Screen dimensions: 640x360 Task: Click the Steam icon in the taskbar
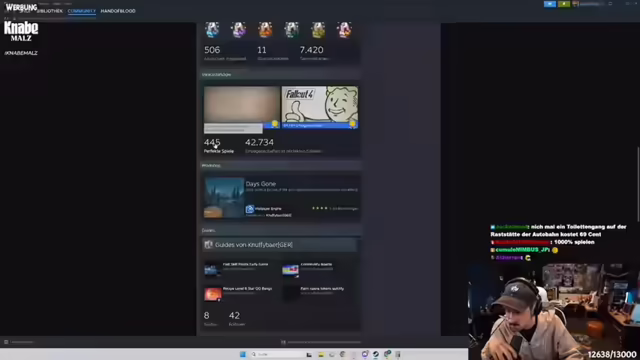tap(376, 354)
